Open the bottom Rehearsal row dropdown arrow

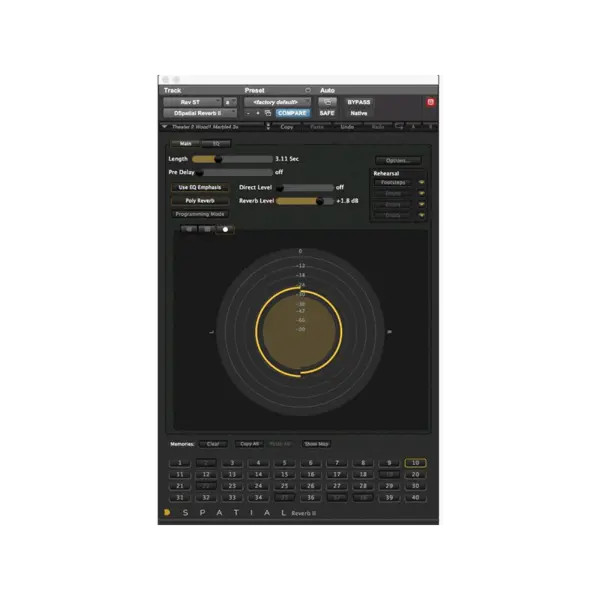(x=421, y=215)
